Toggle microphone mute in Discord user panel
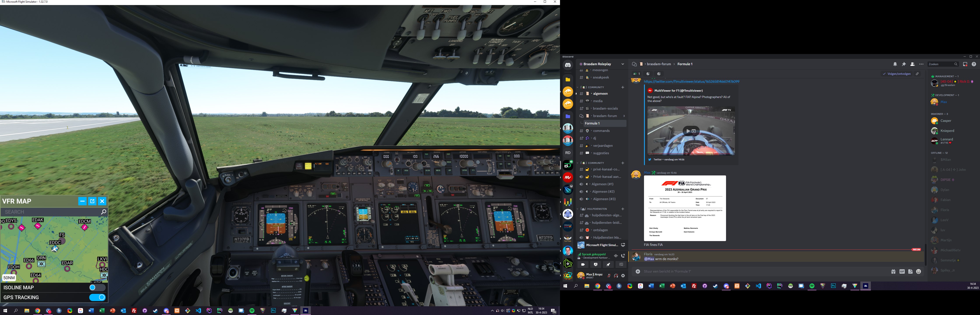The image size is (980, 315). pos(609,276)
